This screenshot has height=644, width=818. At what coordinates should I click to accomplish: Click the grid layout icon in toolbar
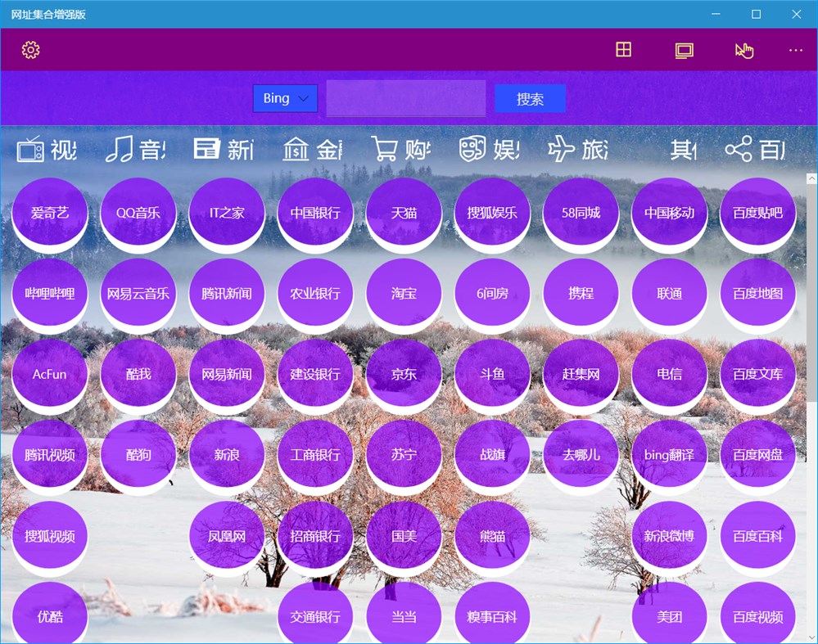click(623, 50)
